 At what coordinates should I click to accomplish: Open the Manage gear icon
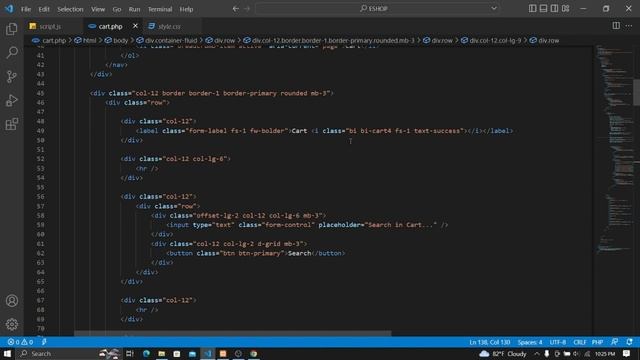[x=12, y=324]
